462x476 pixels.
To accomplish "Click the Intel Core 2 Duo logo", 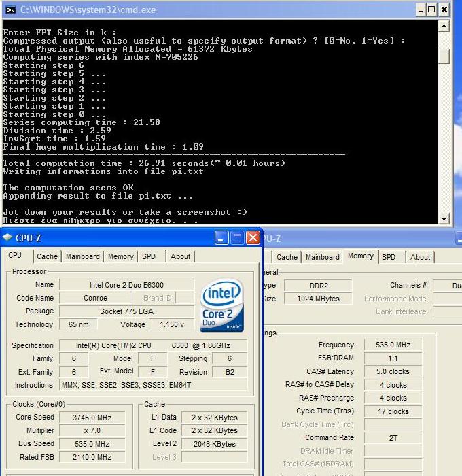I will (x=221, y=305).
